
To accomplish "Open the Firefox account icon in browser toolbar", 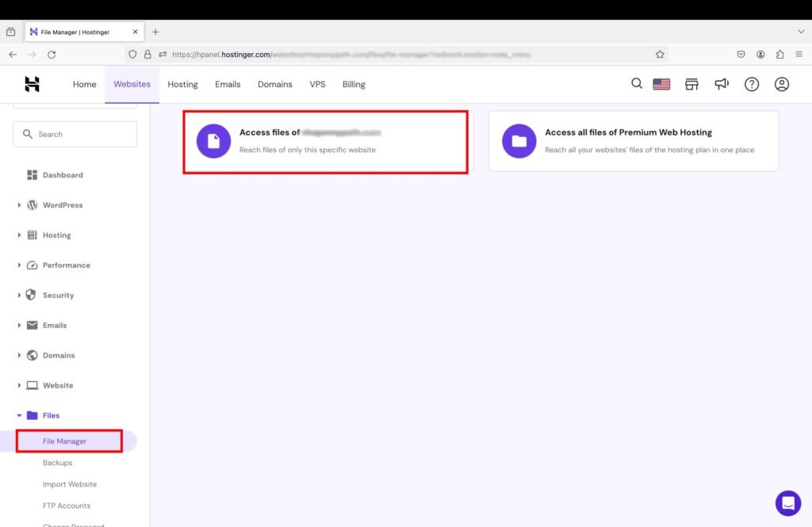I will [760, 55].
